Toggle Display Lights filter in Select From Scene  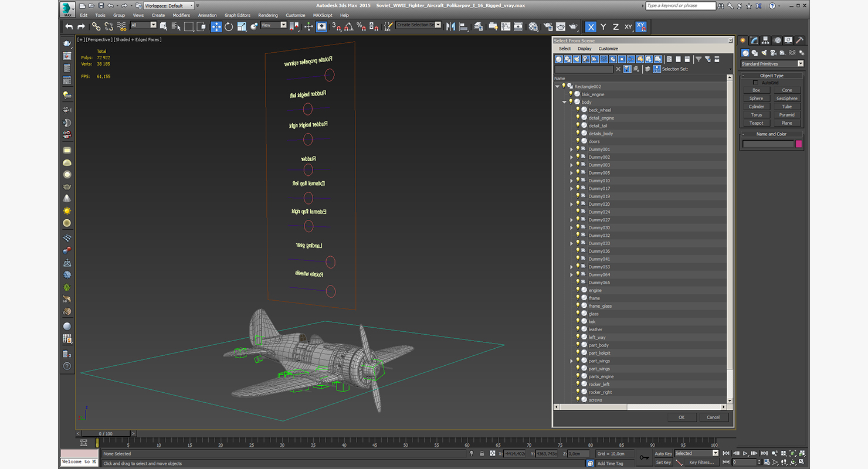click(577, 59)
